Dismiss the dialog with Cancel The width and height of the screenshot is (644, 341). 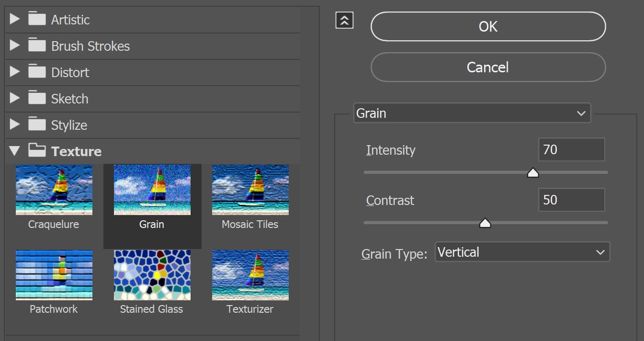487,67
